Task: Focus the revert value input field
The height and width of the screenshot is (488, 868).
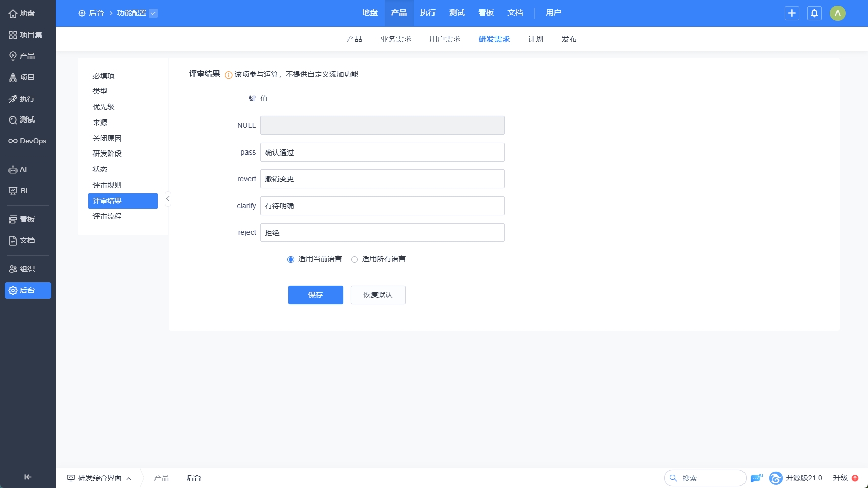Action: pos(382,179)
